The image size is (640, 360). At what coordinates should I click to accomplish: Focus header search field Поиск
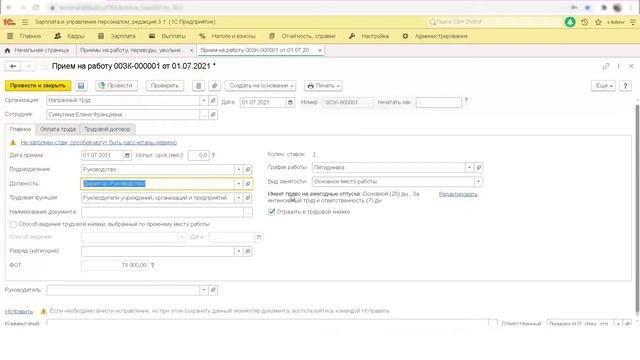coord(494,22)
